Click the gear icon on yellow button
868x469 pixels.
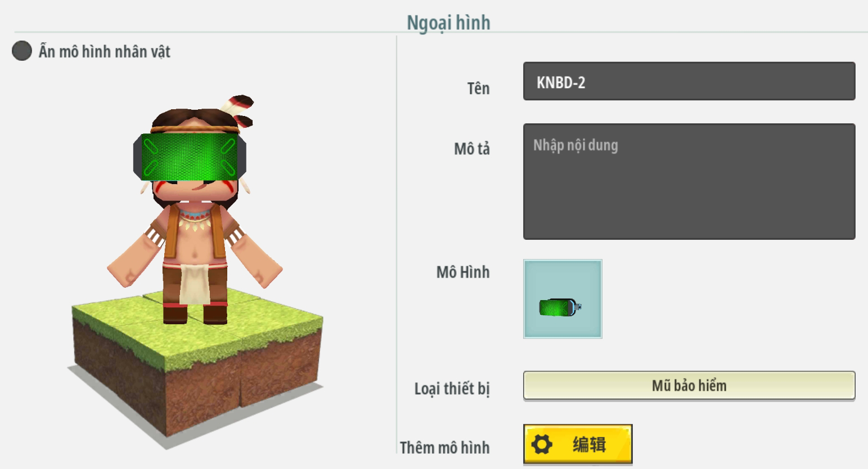coord(542,444)
